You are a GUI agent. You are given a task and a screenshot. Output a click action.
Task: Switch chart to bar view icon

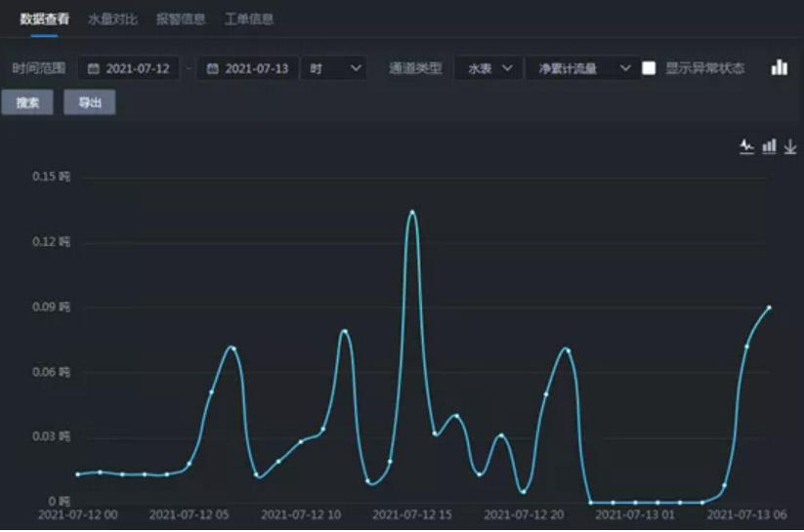769,146
